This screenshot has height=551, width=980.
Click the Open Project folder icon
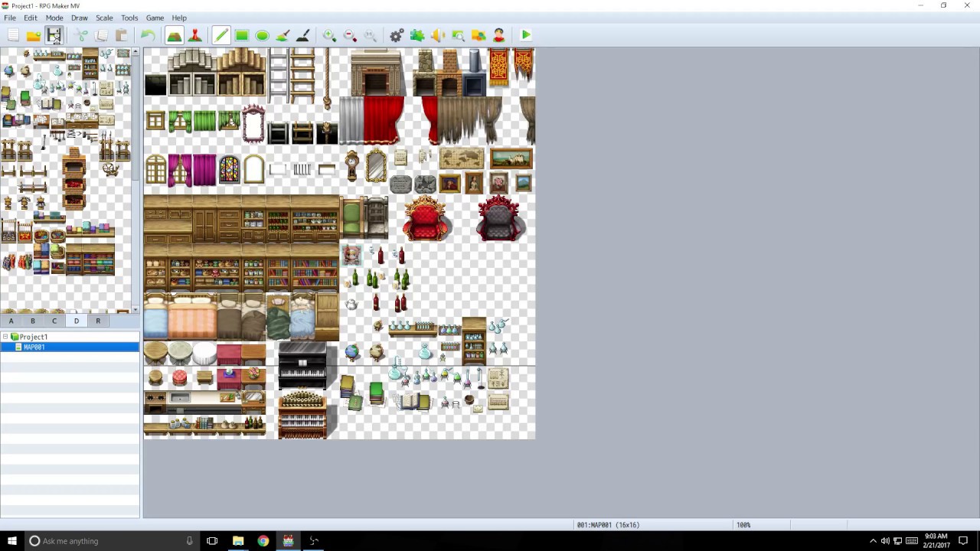point(33,35)
